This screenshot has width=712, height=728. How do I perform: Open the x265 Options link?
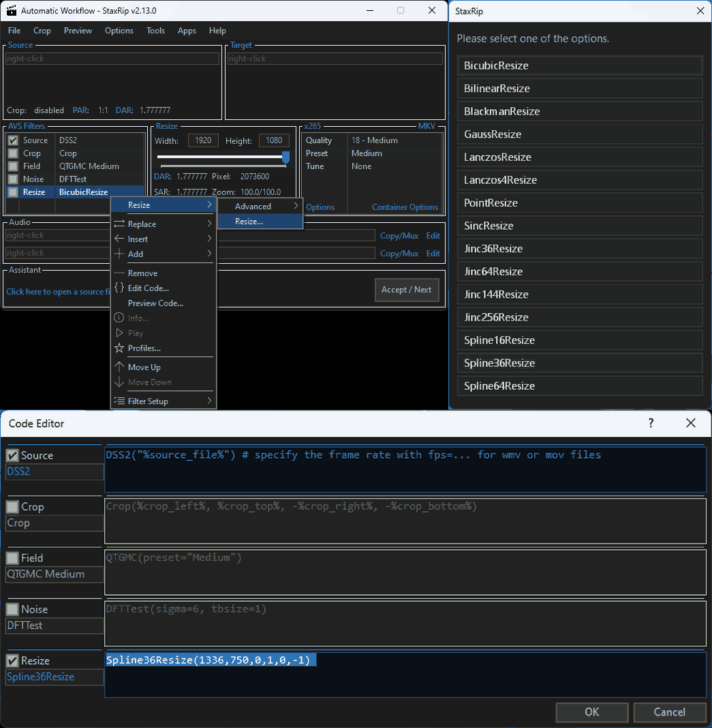click(x=320, y=207)
